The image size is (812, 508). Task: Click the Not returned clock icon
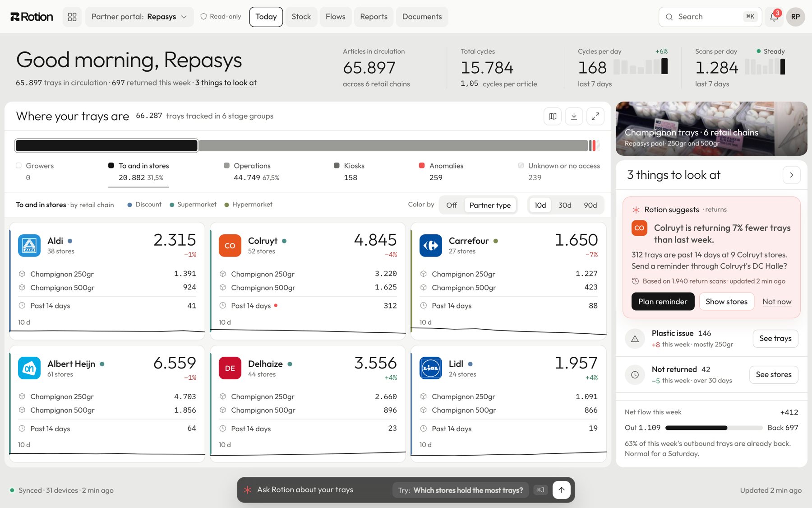(x=635, y=375)
